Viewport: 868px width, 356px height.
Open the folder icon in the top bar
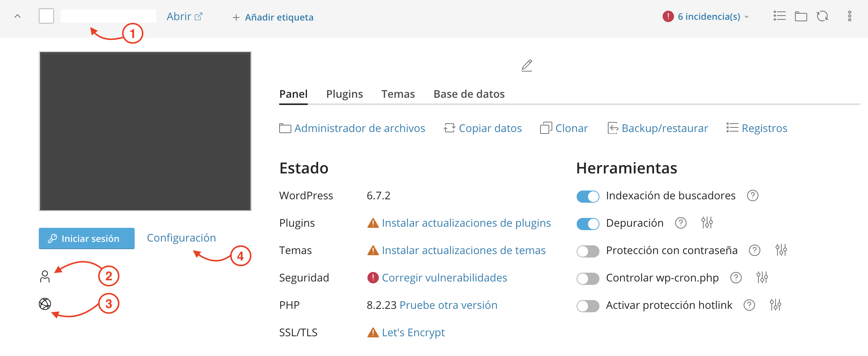[801, 16]
